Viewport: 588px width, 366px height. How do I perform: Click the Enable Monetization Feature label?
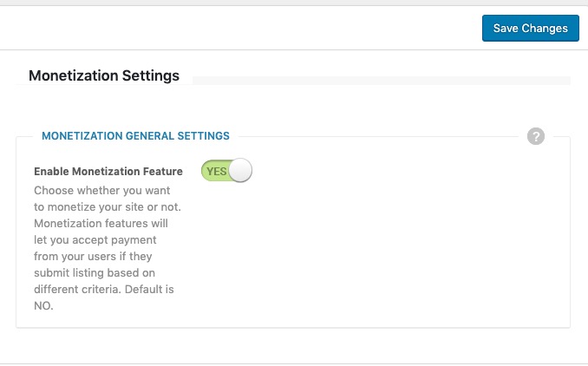pyautogui.click(x=108, y=172)
